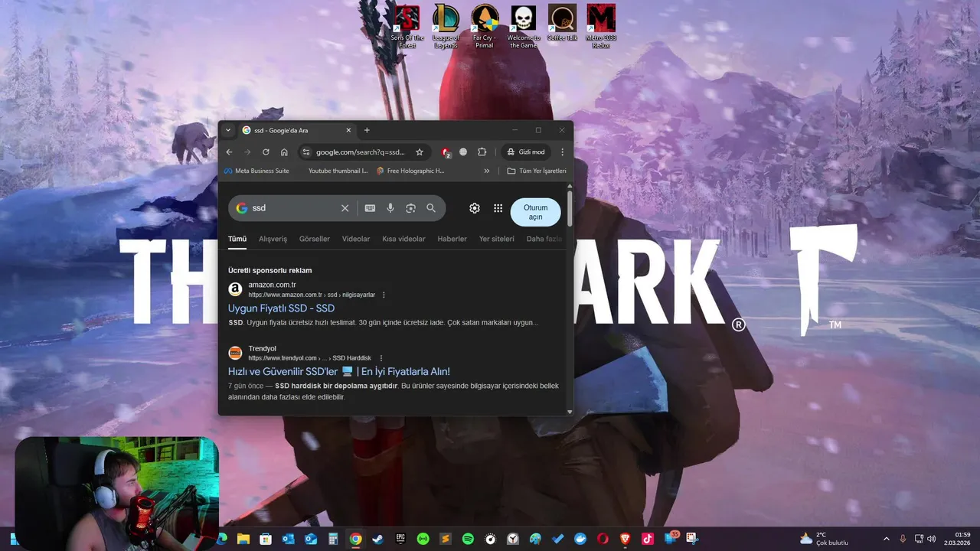Close the ssd - Google'da Ara tab
Image resolution: width=980 pixels, height=551 pixels.
pyautogui.click(x=348, y=130)
